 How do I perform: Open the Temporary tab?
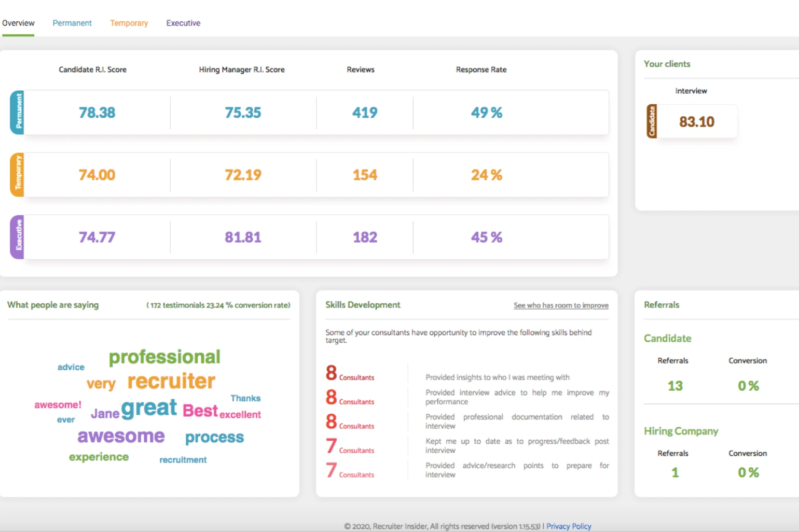pyautogui.click(x=129, y=23)
